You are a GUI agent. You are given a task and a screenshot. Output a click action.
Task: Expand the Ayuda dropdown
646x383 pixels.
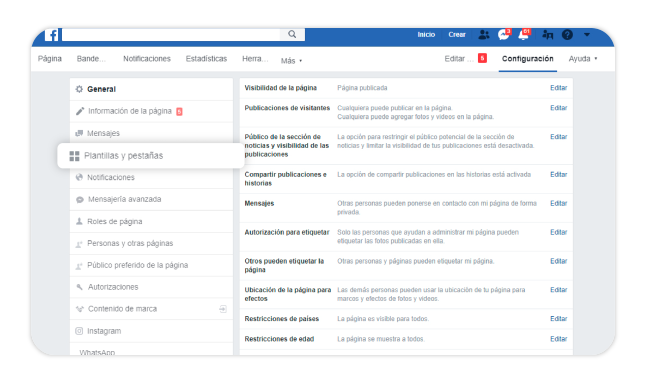(583, 59)
